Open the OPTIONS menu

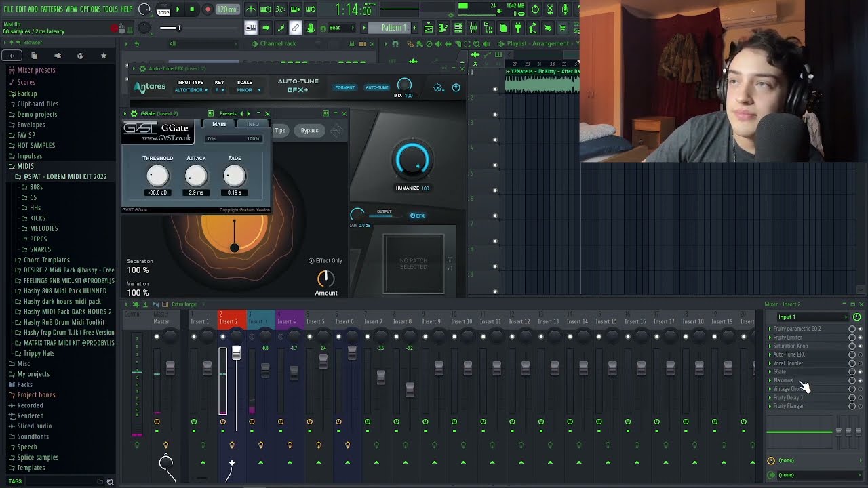pyautogui.click(x=90, y=9)
